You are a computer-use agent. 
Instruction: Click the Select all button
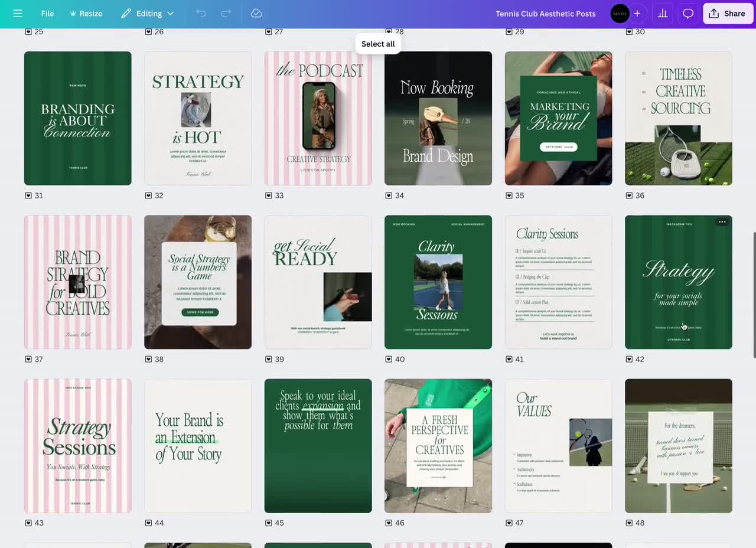[377, 44]
